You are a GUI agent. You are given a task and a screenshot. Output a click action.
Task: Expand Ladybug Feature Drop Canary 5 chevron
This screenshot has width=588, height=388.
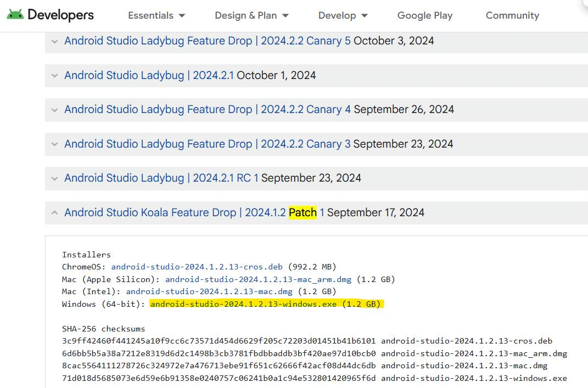(55, 41)
